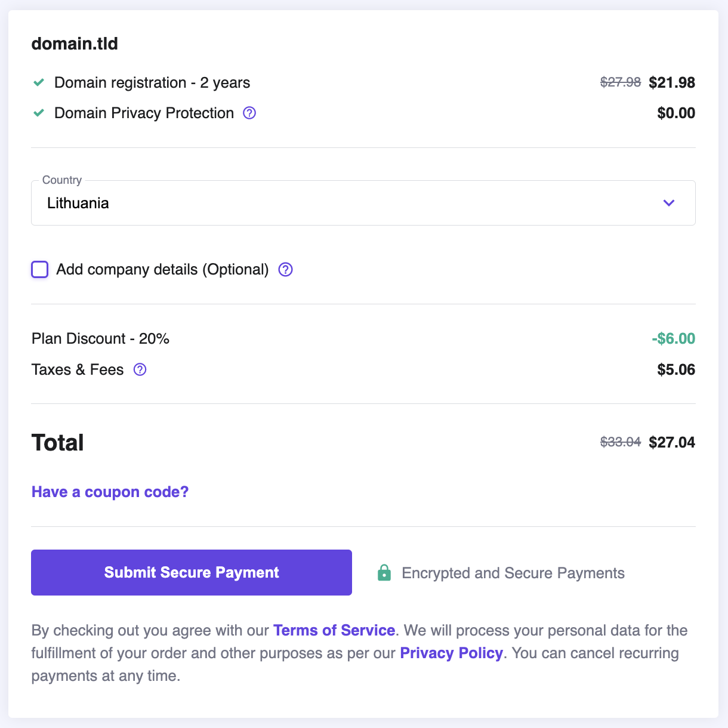
Task: Click the Taxes & Fees info icon
Action: tap(140, 369)
